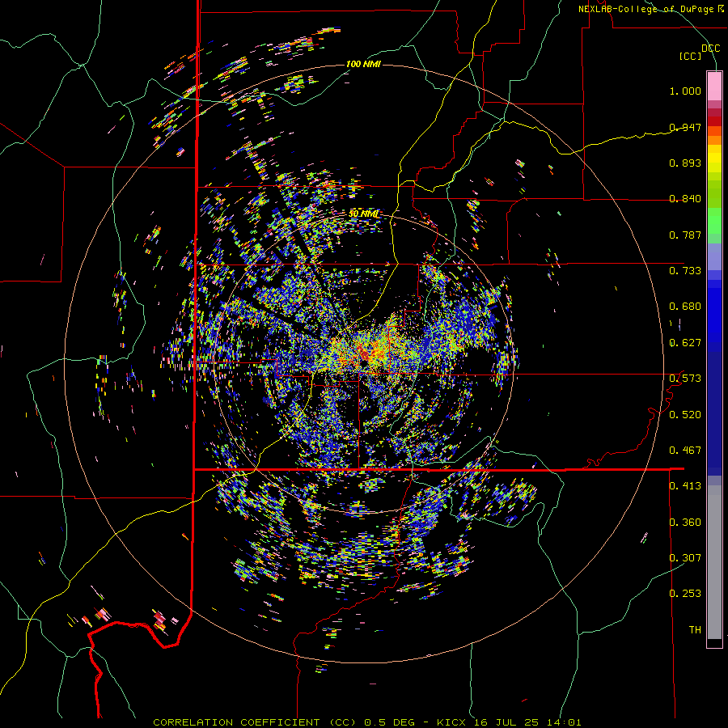Click the 0.627 scale value
The image size is (728, 728).
pyautogui.click(x=685, y=343)
